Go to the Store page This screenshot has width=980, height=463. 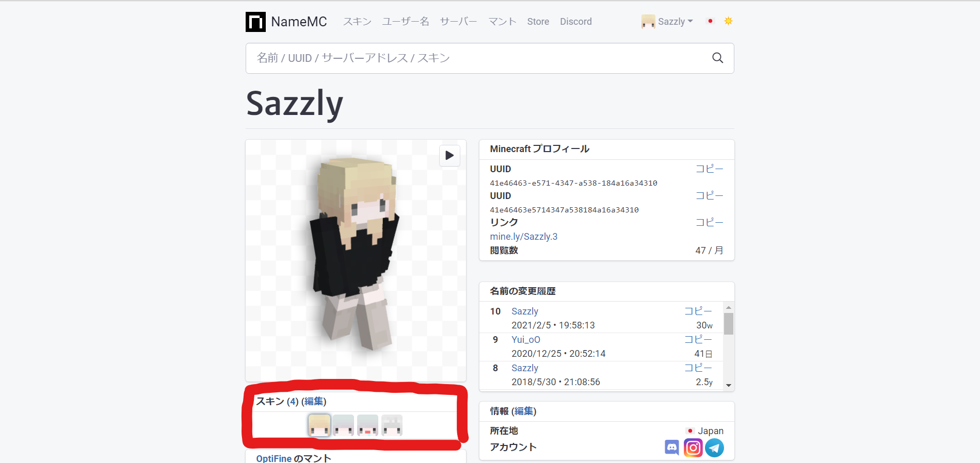(538, 22)
